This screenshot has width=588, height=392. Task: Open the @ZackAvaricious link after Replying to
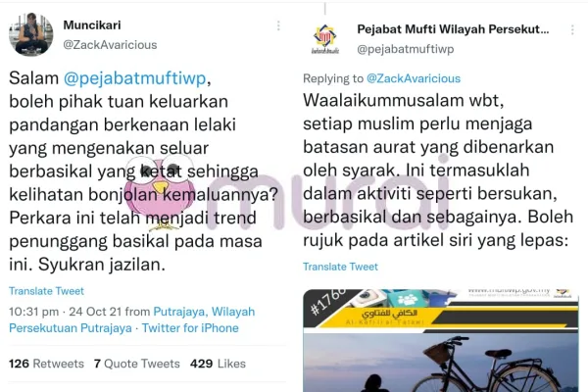(x=414, y=78)
